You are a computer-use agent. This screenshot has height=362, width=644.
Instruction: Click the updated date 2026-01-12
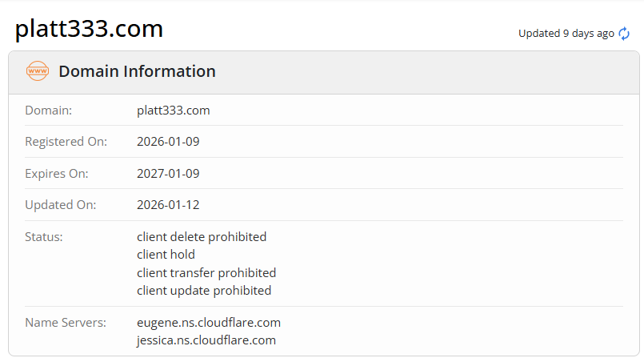[x=168, y=205]
